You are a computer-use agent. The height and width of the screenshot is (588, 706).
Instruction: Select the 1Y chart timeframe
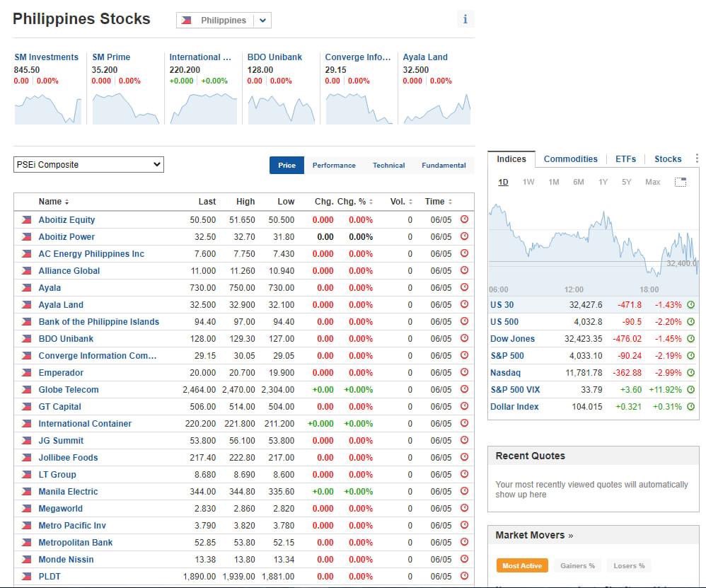click(x=603, y=182)
